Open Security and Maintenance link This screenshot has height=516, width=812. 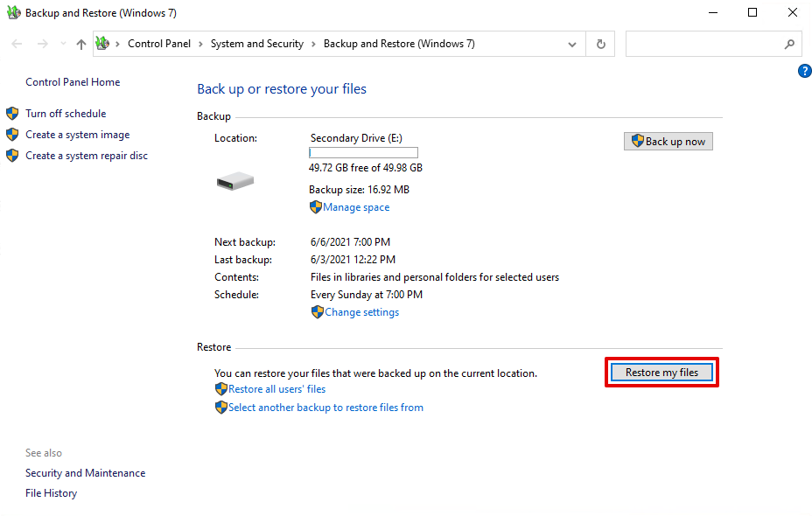point(86,473)
